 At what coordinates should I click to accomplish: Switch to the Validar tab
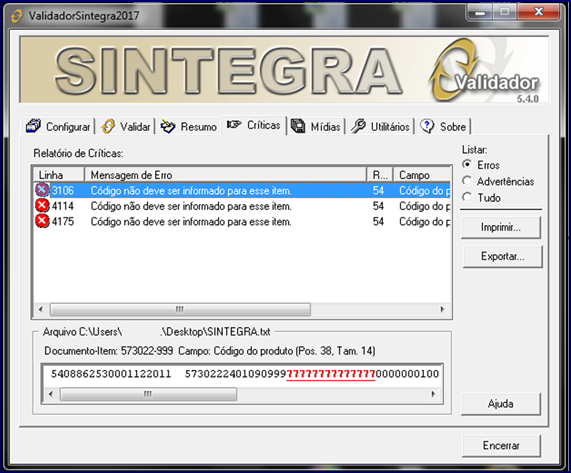point(126,127)
